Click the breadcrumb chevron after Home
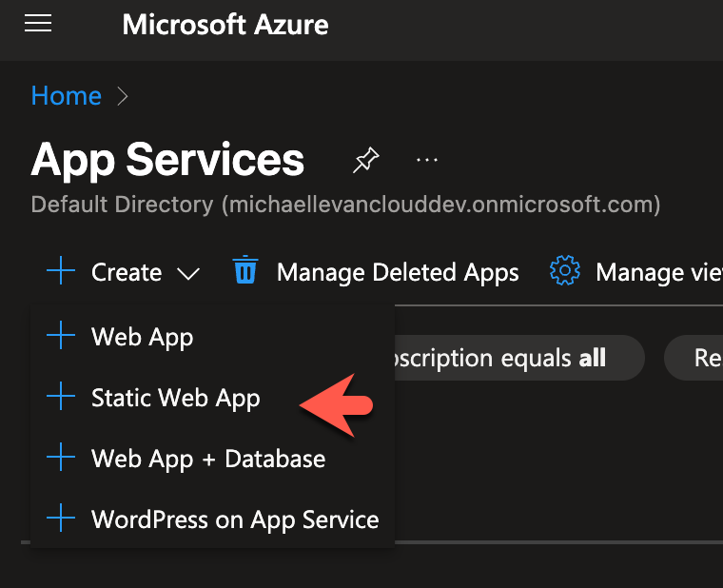The width and height of the screenshot is (723, 588). click(x=122, y=96)
